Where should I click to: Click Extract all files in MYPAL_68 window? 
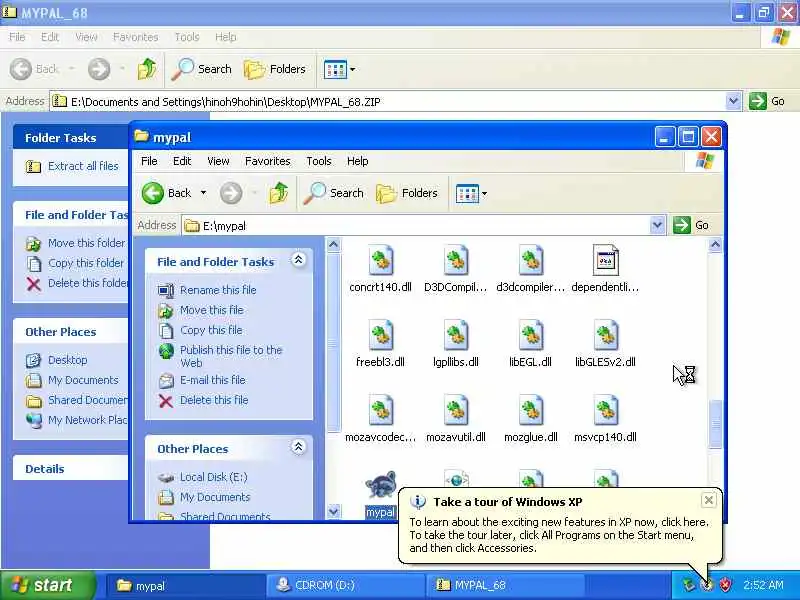pos(83,166)
